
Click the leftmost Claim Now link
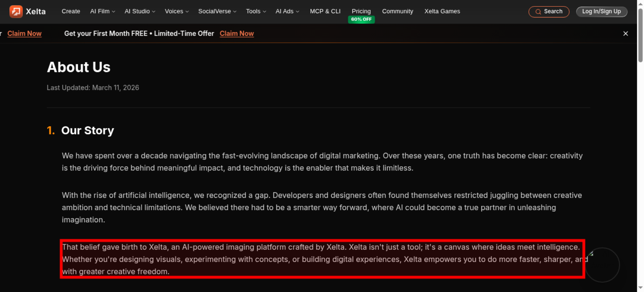point(24,33)
